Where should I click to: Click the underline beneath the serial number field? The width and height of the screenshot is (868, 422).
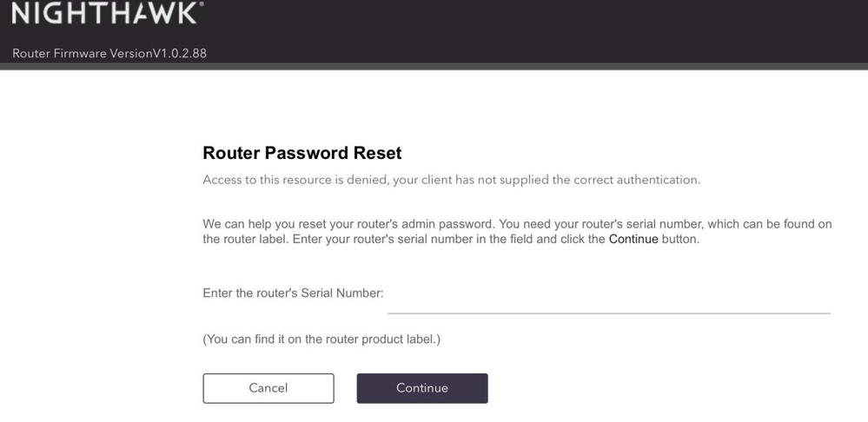(x=608, y=313)
